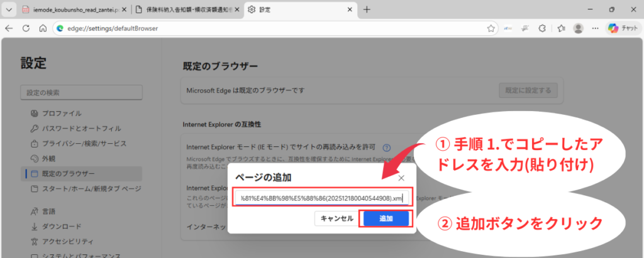Click the lock icon beside プライバシー
The width and height of the screenshot is (644, 258).
35,144
